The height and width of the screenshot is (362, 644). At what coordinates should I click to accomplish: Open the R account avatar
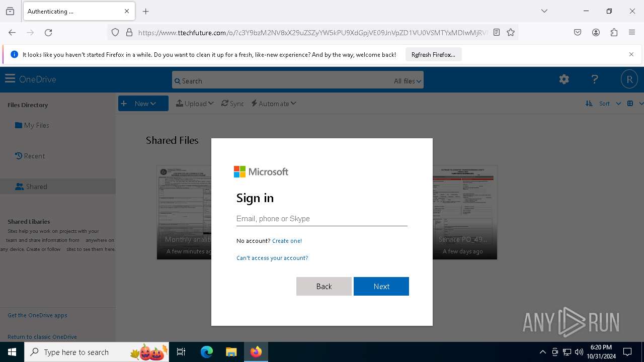[629, 79]
